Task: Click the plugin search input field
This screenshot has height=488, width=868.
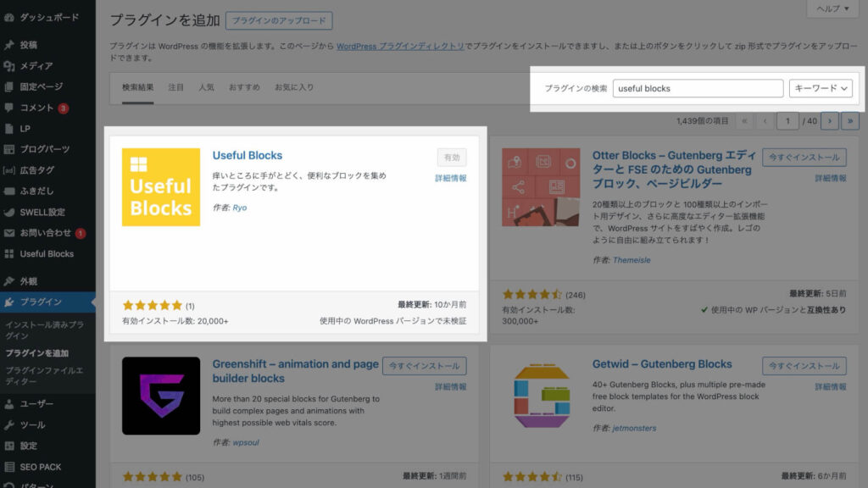Action: tap(698, 88)
